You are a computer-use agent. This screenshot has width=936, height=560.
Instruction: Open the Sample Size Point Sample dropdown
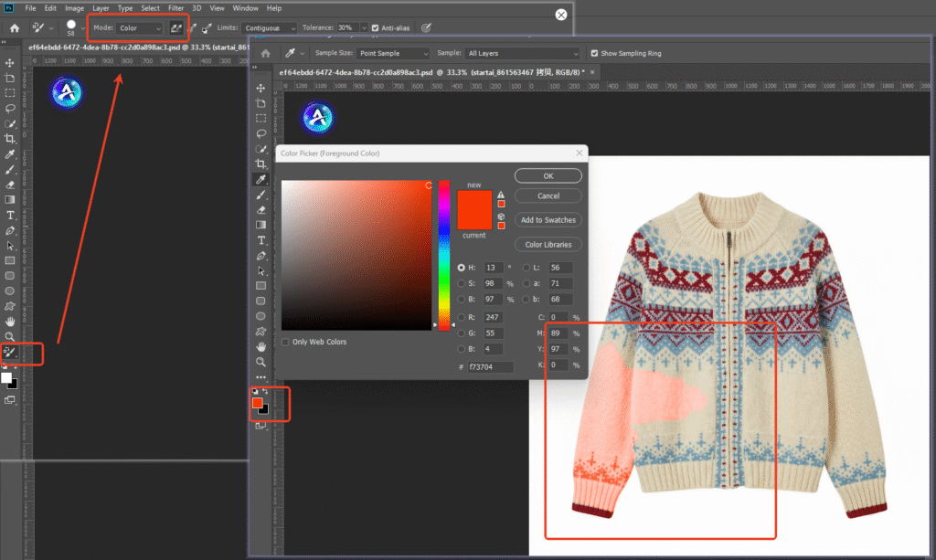pyautogui.click(x=393, y=52)
